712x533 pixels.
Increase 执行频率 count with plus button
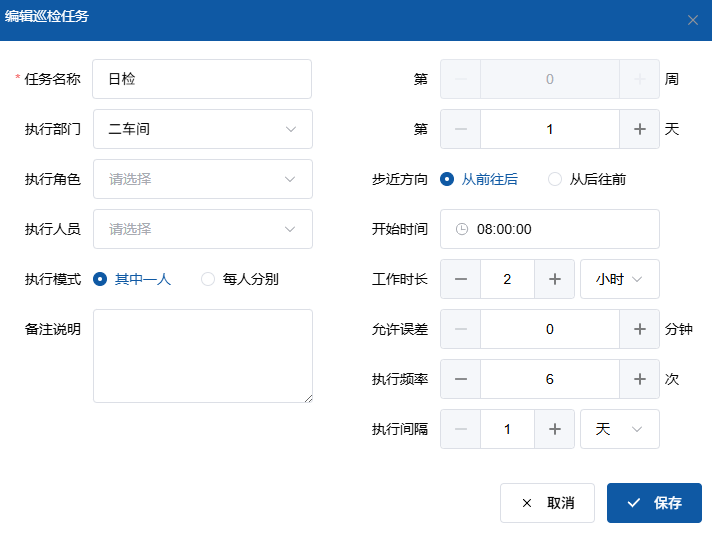coord(640,379)
